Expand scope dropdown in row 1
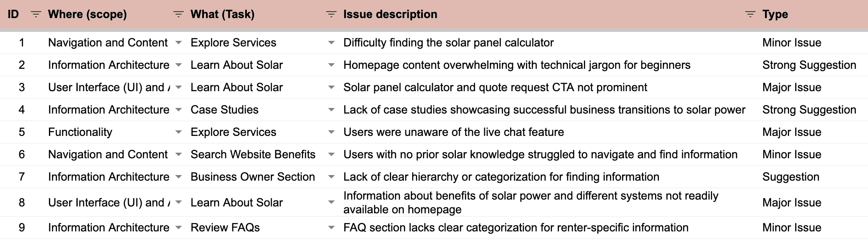Screen dimensions: 868x240 tap(179, 43)
